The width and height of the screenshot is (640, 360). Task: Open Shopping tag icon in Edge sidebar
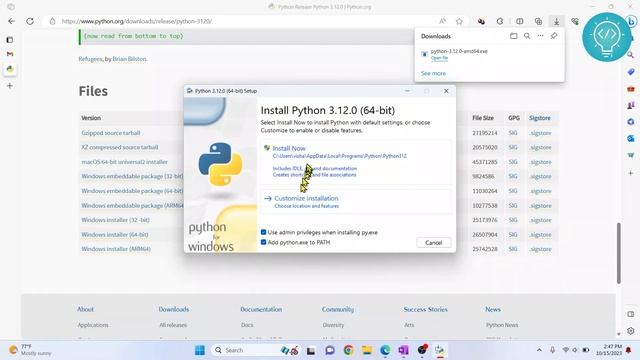[x=631, y=72]
